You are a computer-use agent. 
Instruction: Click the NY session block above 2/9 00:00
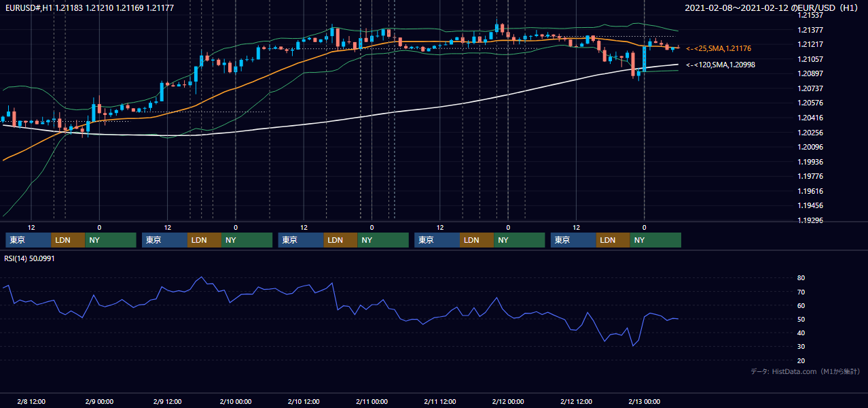point(111,240)
